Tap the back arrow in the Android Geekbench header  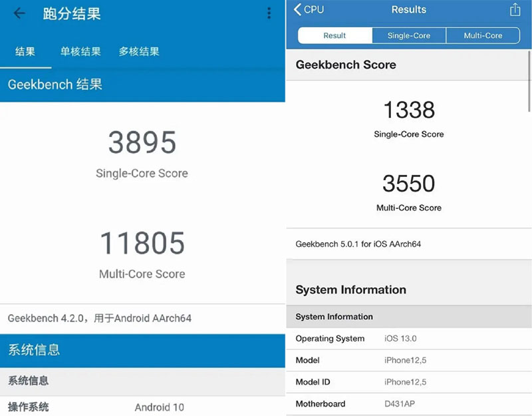coord(19,13)
